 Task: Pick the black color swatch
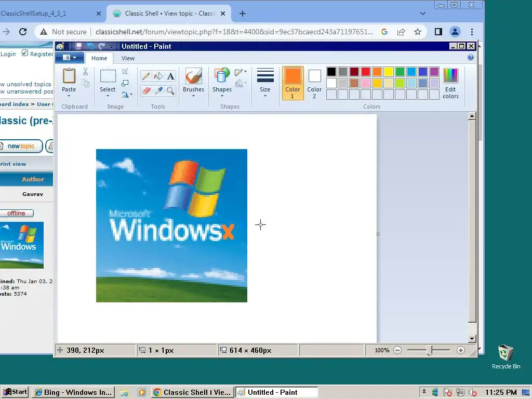point(331,72)
